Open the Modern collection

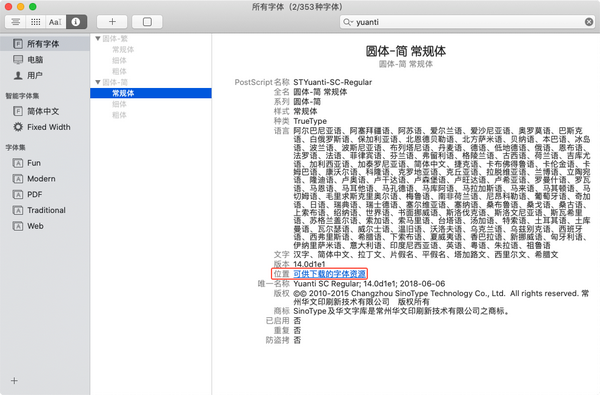(x=45, y=179)
